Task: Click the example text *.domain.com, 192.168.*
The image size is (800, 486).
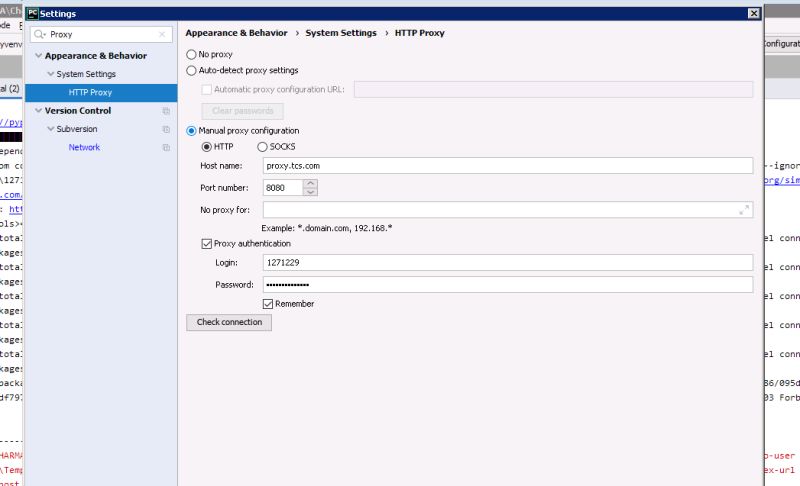Action: 345,228
